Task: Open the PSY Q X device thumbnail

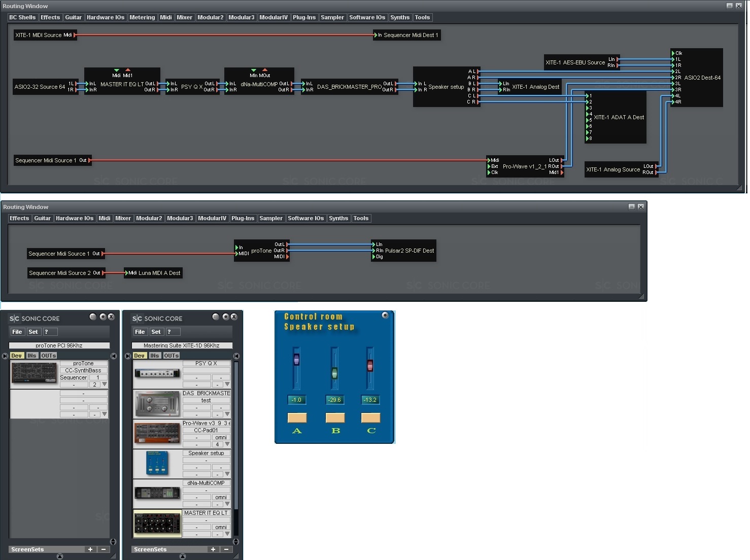Action: (x=157, y=373)
